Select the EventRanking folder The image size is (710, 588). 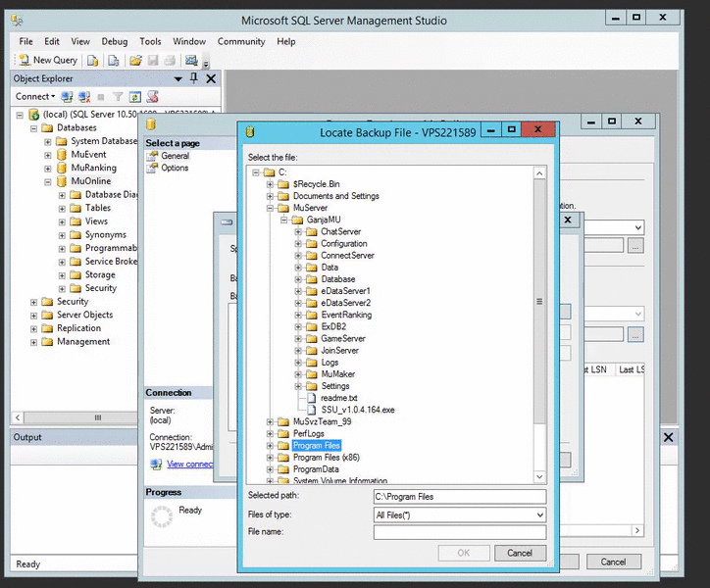coord(346,315)
